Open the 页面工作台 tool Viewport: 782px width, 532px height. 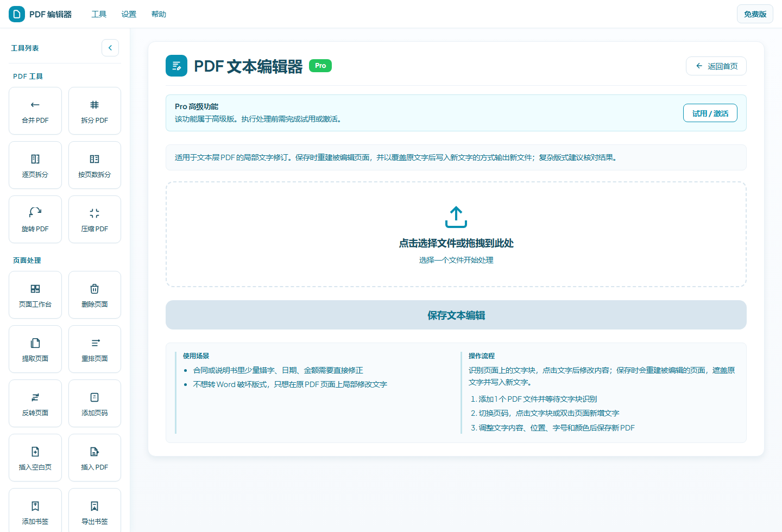pyautogui.click(x=35, y=295)
